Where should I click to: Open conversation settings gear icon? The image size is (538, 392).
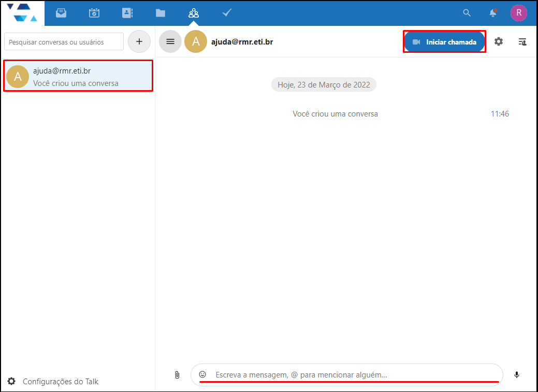[x=499, y=41]
